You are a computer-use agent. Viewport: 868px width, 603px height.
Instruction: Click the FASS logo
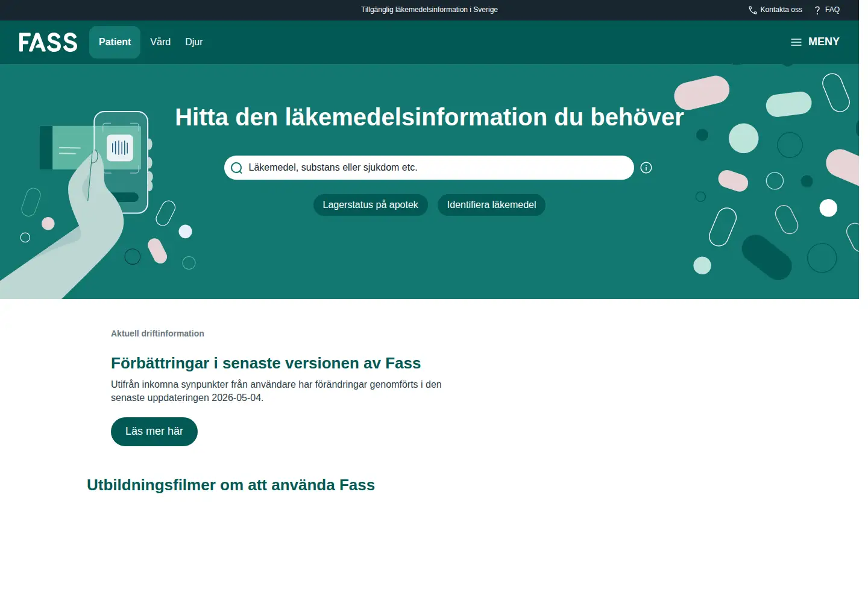click(x=48, y=42)
